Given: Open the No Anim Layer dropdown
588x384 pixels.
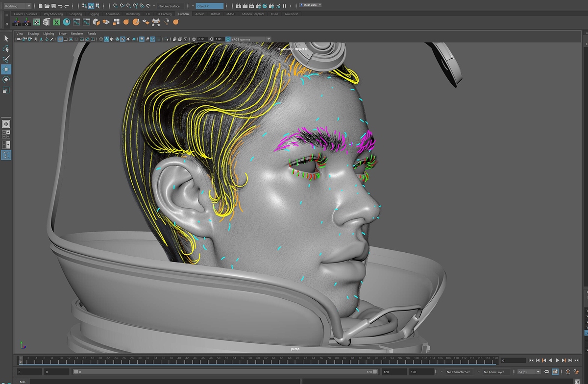Looking at the screenshot, I should click(496, 372).
